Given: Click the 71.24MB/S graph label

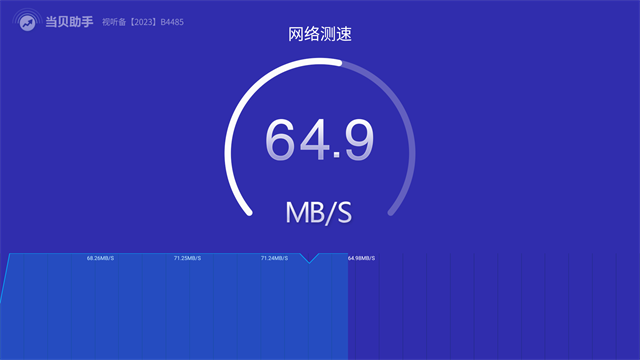Looking at the screenshot, I should point(274,258).
